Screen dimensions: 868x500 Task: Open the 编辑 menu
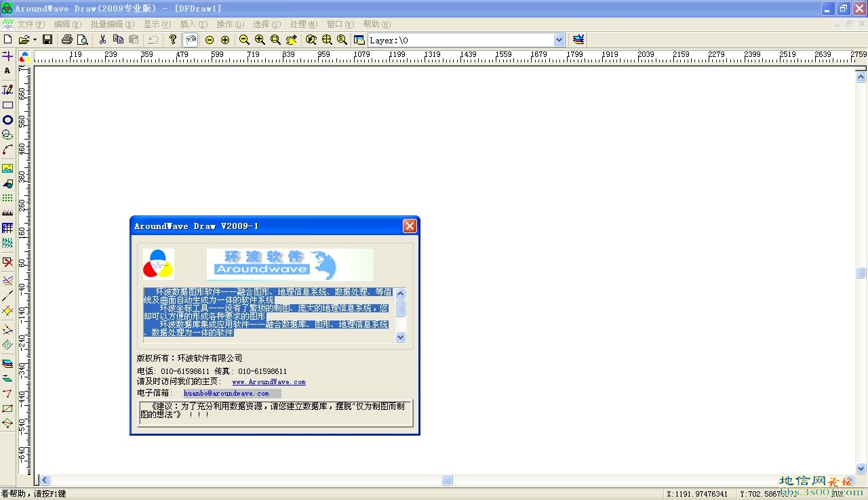[67, 24]
